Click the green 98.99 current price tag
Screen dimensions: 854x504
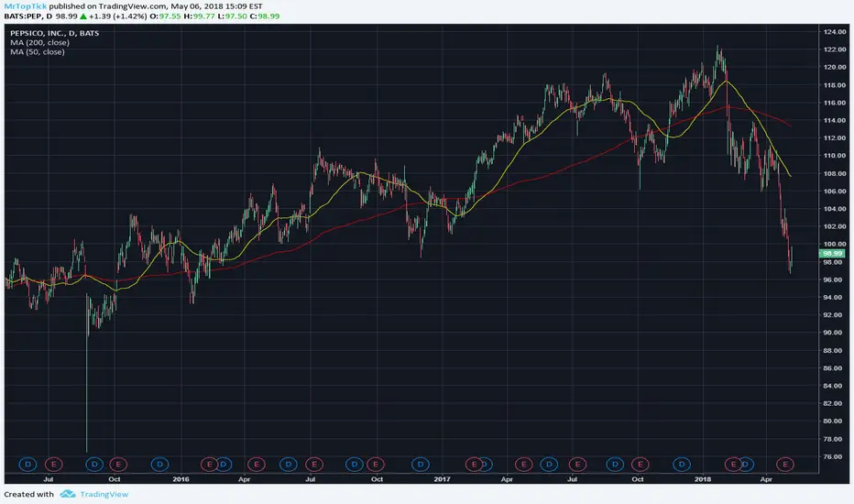click(832, 253)
